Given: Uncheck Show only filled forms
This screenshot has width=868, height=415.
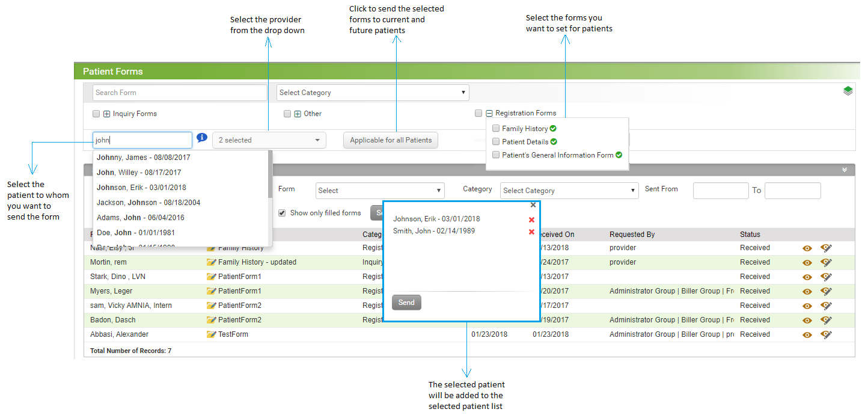Looking at the screenshot, I should pyautogui.click(x=282, y=212).
